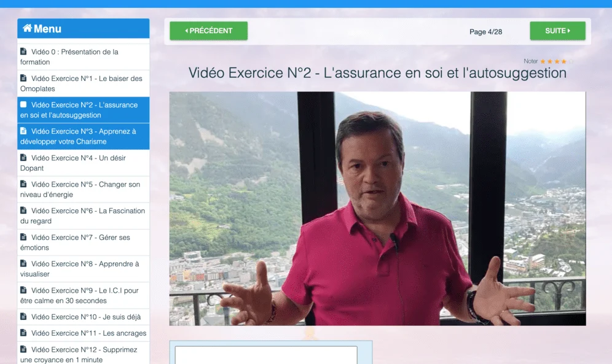Image resolution: width=612 pixels, height=364 pixels.
Task: Click document icon of Exercice N°3 Charisme
Action: tap(23, 131)
